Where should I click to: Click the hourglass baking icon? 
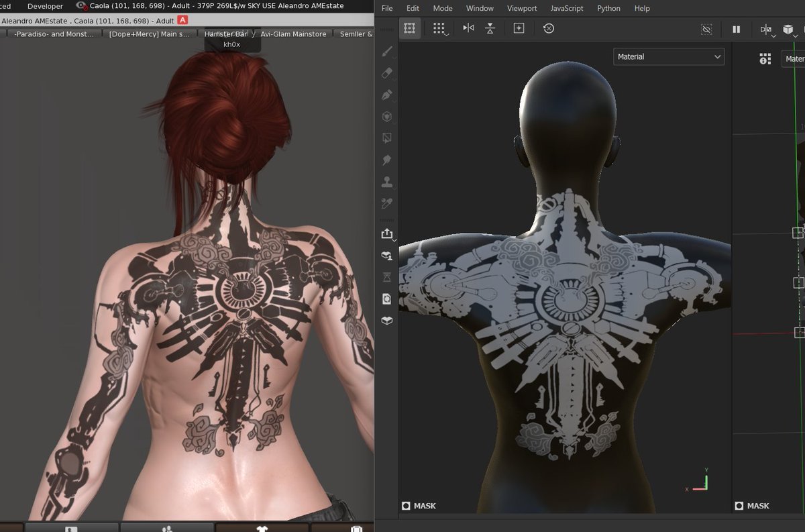point(387,277)
